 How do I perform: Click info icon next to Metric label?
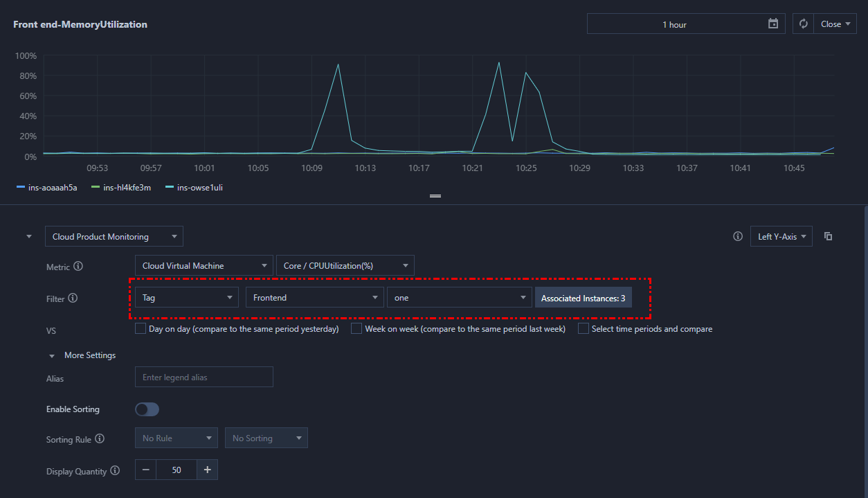(78, 267)
